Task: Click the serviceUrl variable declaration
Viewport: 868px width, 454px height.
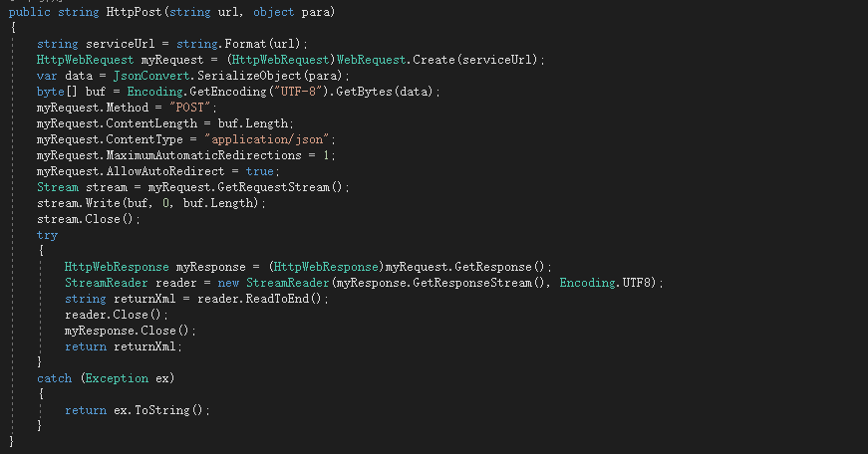Action: pyautogui.click(x=121, y=44)
